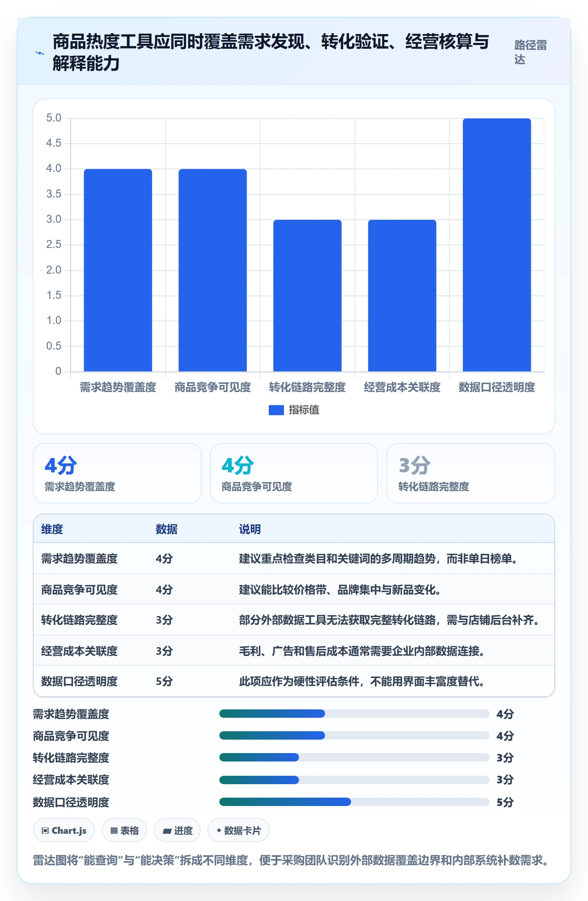
Task: Click the description starting 建议重点检查类目
Action: click(380, 559)
